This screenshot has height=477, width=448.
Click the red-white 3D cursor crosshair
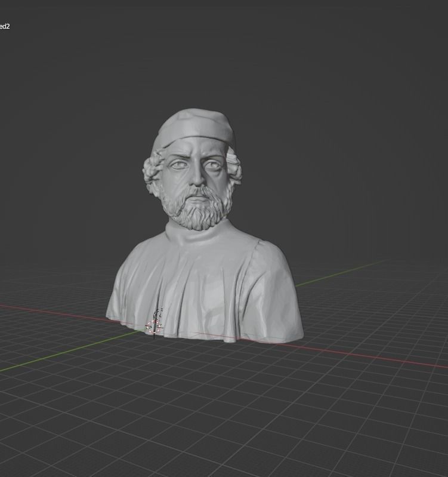tap(153, 327)
